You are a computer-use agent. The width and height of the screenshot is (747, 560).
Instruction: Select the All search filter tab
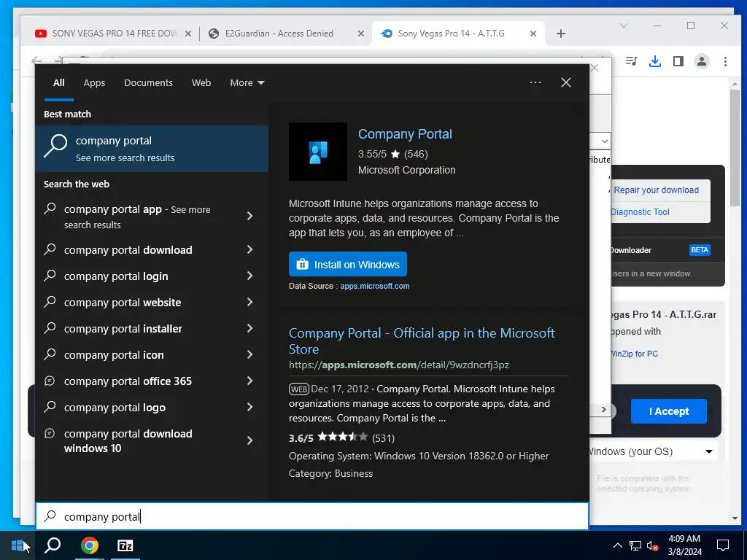coord(59,83)
